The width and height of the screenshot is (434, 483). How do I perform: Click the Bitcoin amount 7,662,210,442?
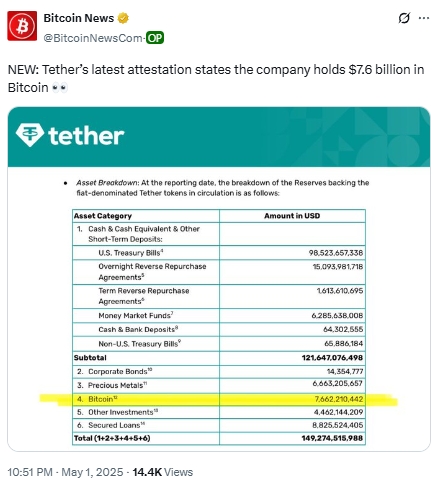[x=339, y=399]
